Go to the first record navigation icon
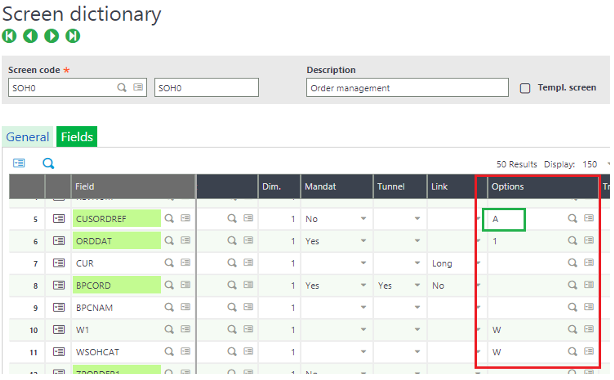 coord(9,36)
